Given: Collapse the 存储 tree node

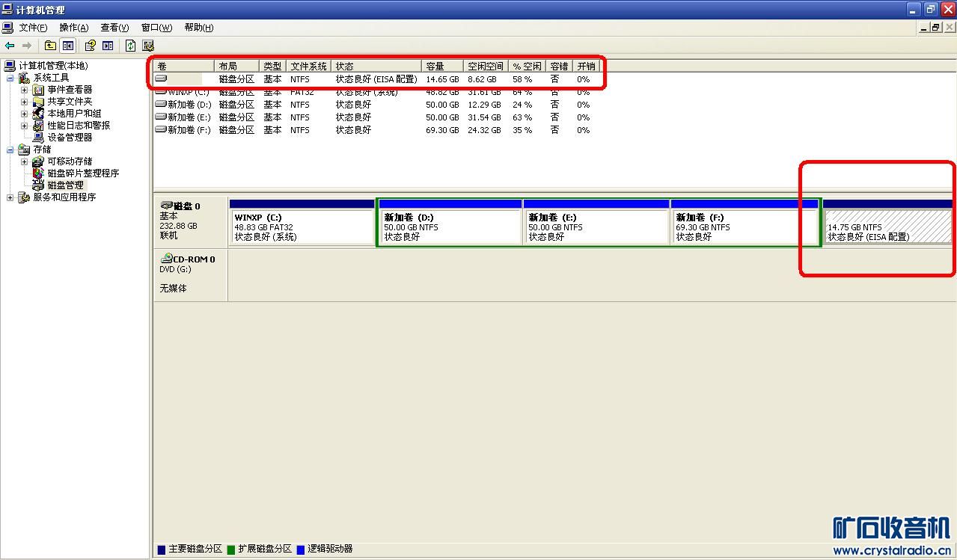Looking at the screenshot, I should [x=10, y=150].
